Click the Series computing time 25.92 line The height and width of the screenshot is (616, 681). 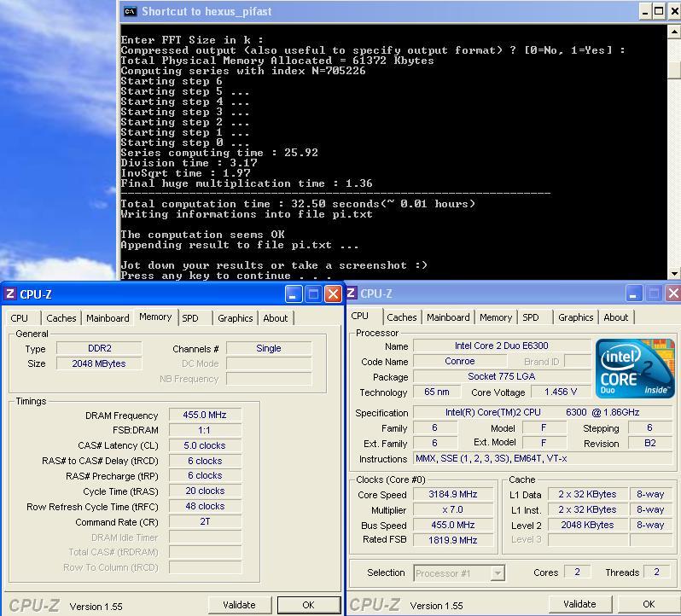click(x=219, y=153)
